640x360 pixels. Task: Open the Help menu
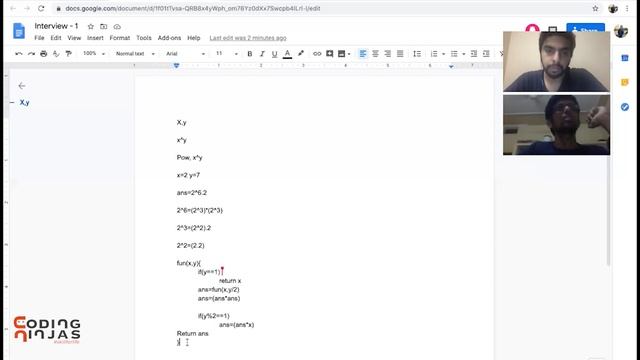click(x=194, y=38)
